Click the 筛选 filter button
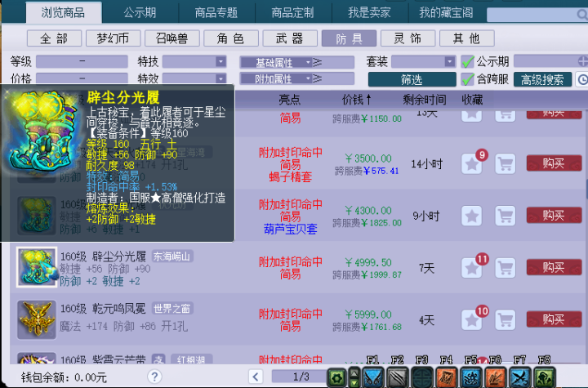 coord(412,79)
